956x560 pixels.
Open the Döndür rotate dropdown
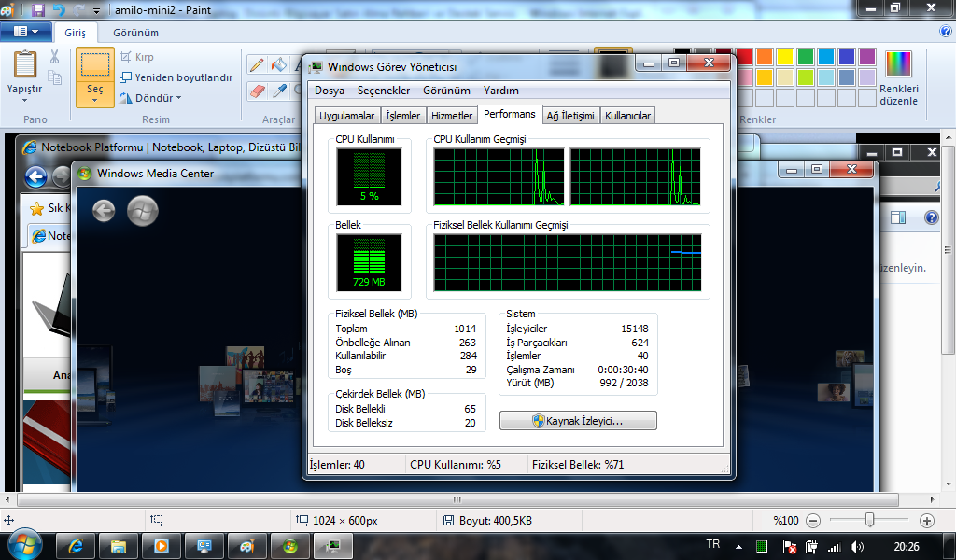pos(150,98)
